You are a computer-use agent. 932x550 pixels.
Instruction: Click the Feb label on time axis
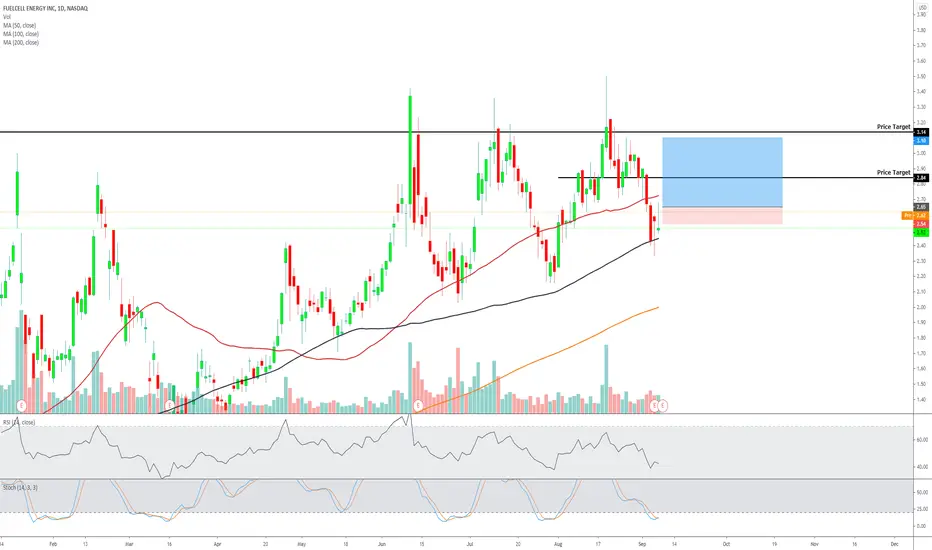tap(53, 544)
